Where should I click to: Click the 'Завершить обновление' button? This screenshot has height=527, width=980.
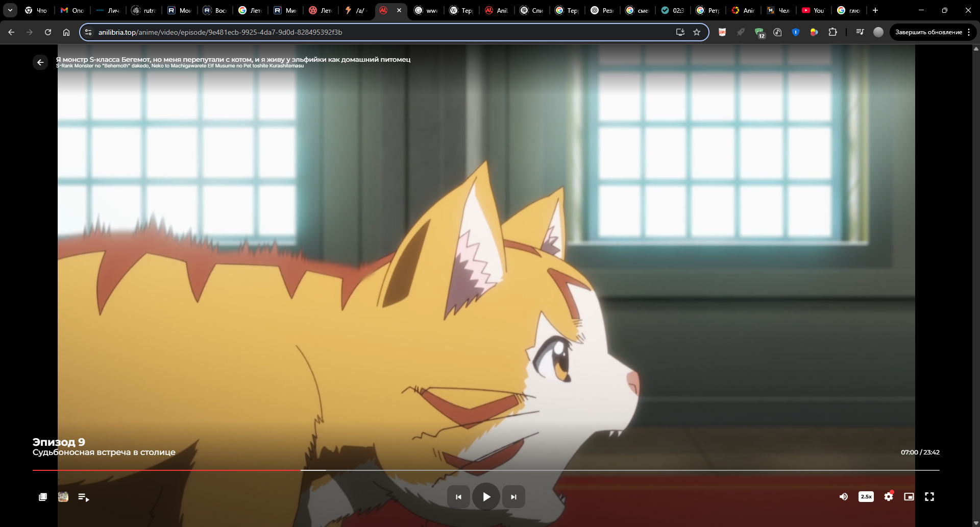point(928,32)
